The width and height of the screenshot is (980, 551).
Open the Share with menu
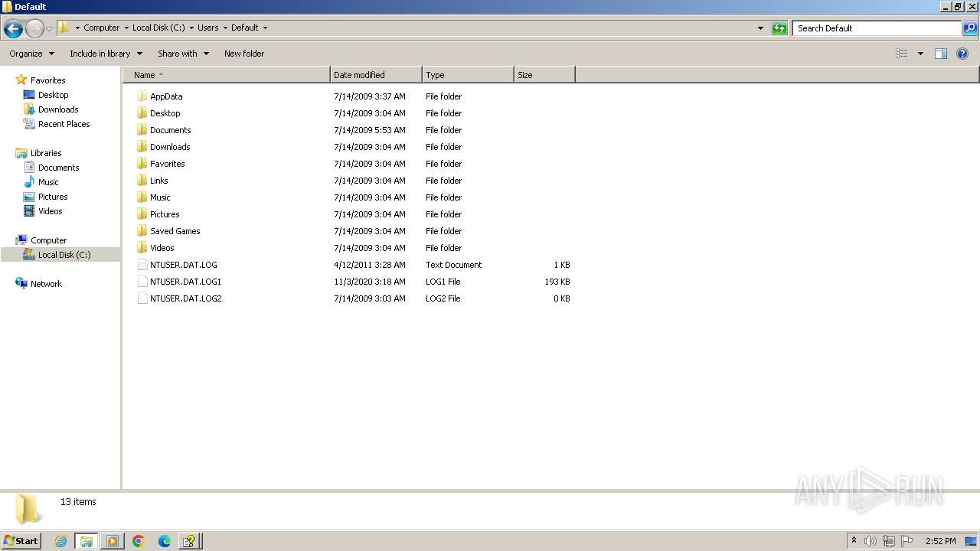point(183,54)
